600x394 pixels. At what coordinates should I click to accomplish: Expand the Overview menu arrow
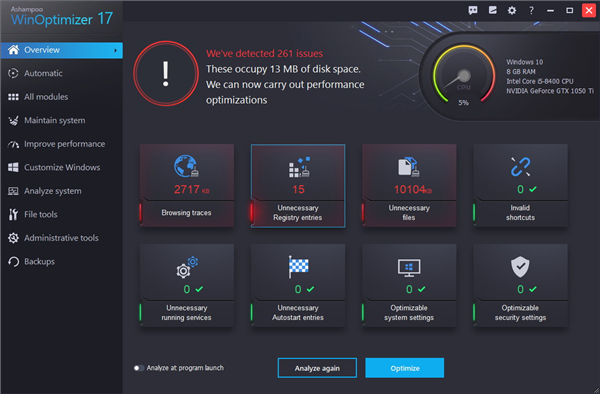click(116, 50)
